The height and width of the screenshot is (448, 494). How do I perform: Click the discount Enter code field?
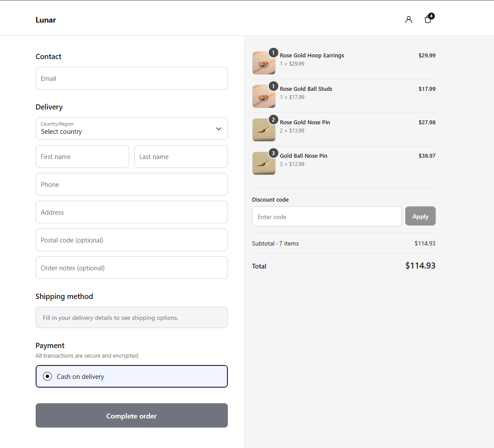[x=327, y=216]
